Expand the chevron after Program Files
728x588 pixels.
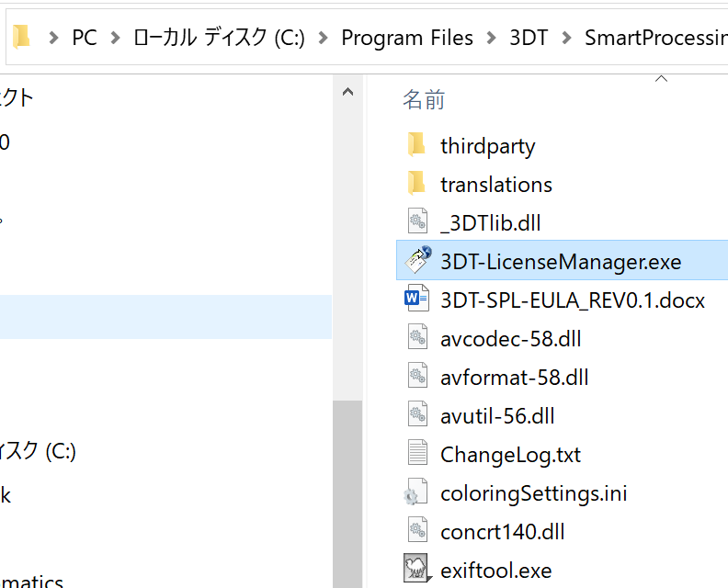click(491, 38)
